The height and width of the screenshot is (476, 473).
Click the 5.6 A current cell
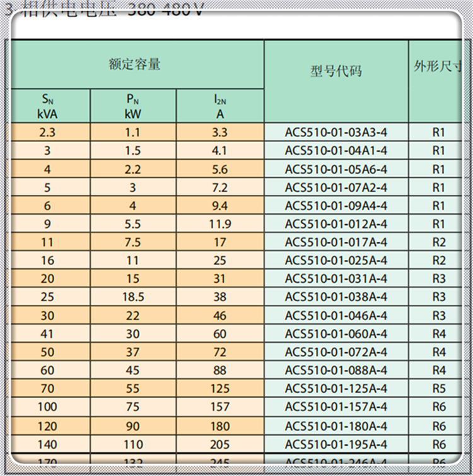pyautogui.click(x=220, y=169)
